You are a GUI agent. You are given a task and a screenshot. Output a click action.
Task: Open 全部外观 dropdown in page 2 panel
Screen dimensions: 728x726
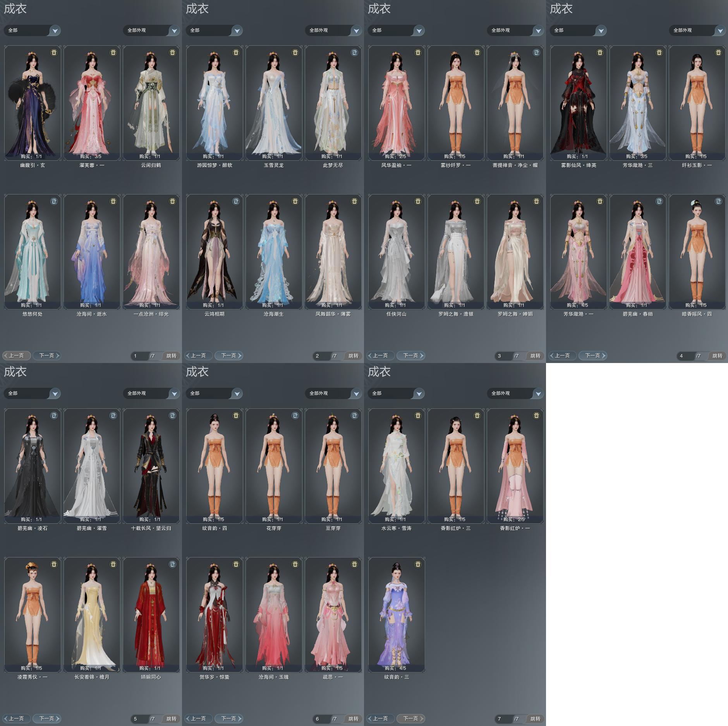pos(333,30)
